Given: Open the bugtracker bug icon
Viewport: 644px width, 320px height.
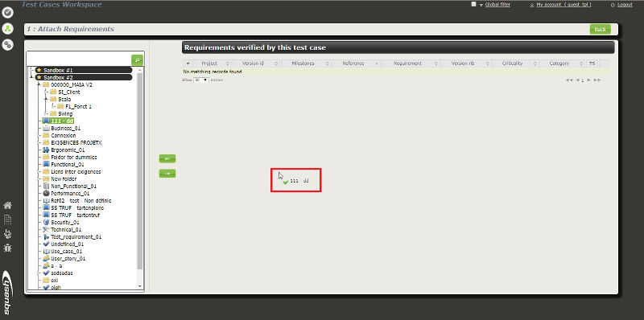Looking at the screenshot, I should (x=7, y=248).
